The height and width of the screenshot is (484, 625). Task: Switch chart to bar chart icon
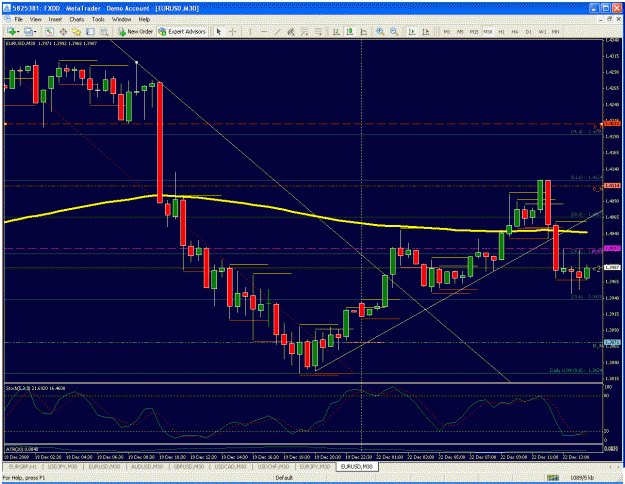(336, 31)
